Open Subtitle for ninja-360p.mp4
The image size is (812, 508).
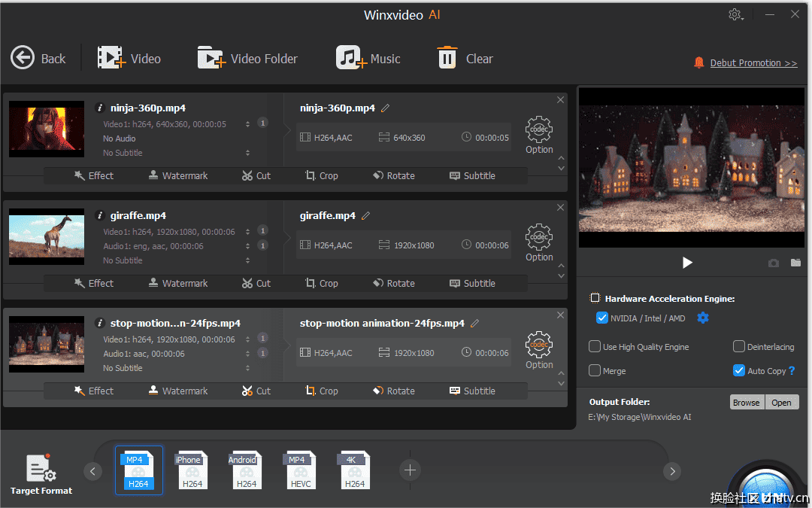(x=472, y=175)
